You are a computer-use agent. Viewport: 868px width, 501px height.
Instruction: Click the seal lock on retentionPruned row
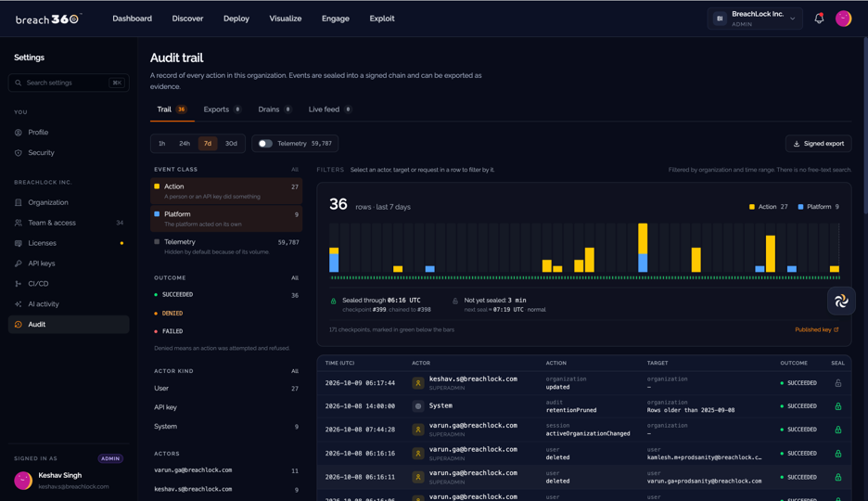point(838,405)
